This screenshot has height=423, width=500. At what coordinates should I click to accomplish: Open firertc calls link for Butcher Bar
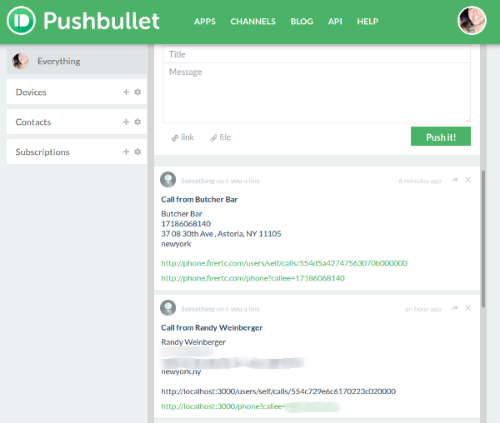click(x=284, y=263)
